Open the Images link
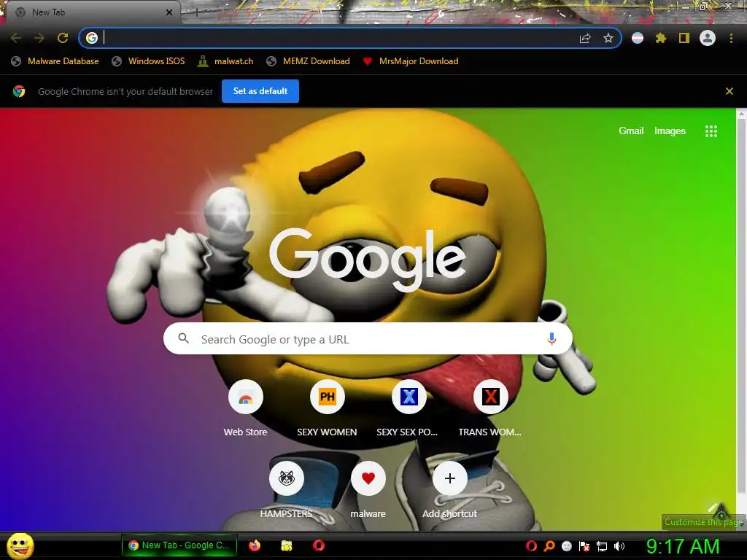Viewport: 747px width, 560px height. point(670,131)
